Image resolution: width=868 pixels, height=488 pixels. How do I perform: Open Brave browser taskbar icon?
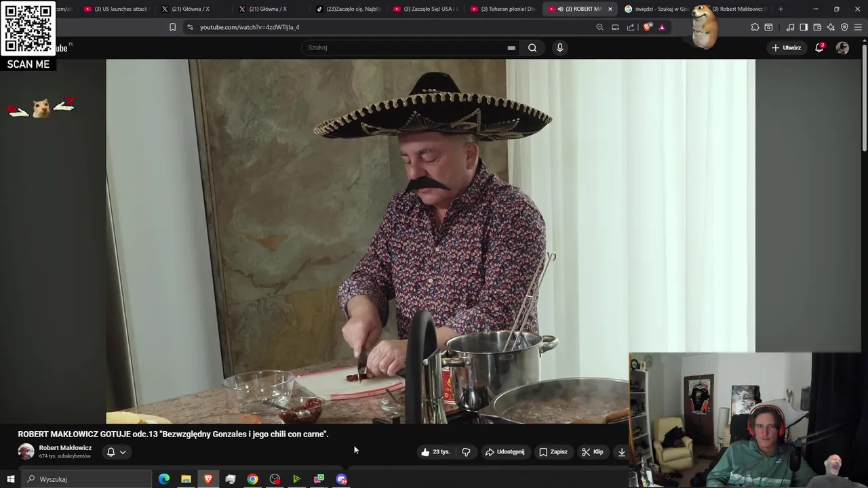coord(208,479)
